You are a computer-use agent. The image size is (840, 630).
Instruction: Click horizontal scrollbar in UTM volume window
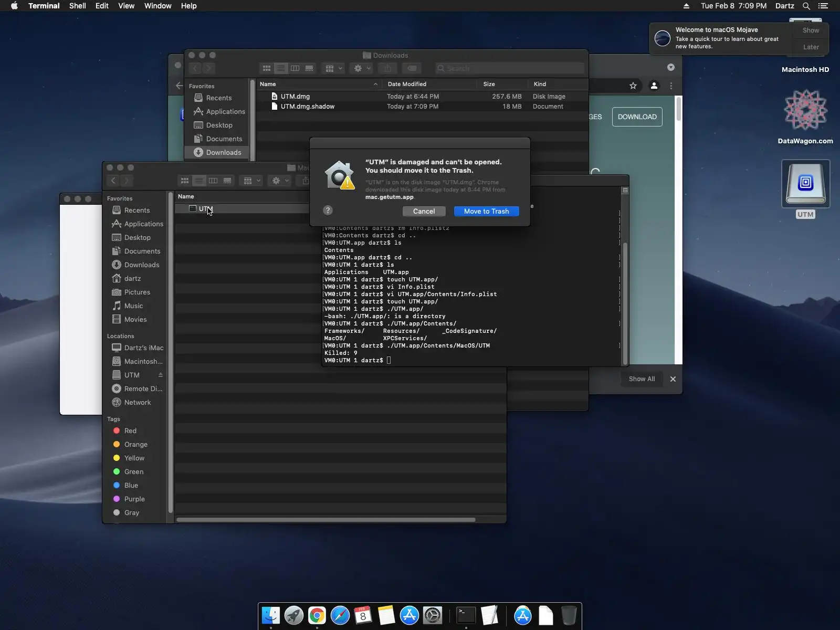[326, 520]
